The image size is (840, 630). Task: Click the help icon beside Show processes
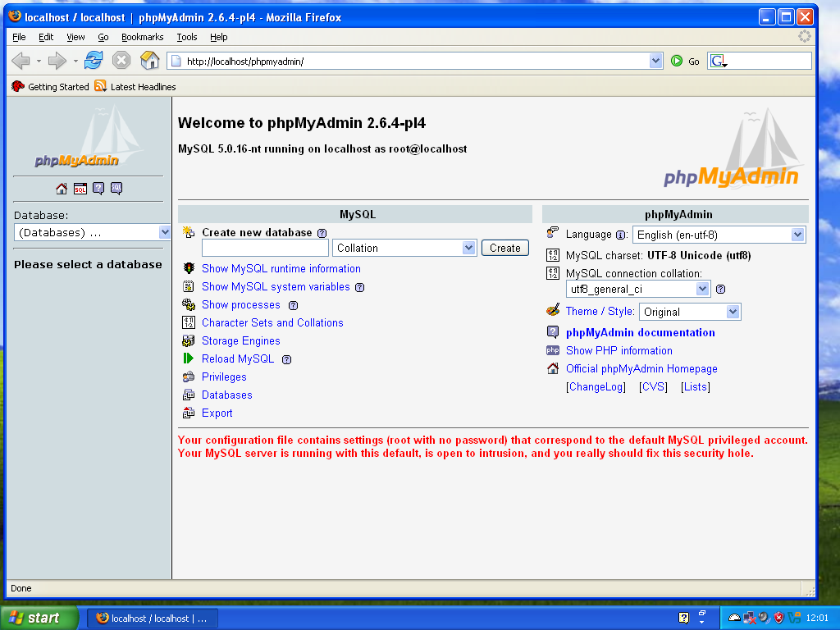(x=293, y=306)
